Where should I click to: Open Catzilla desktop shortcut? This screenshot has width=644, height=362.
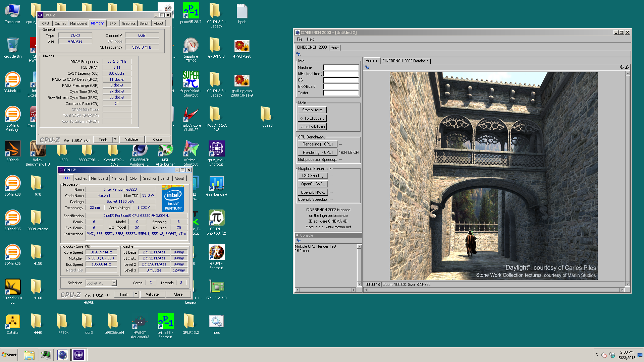pos(12,324)
